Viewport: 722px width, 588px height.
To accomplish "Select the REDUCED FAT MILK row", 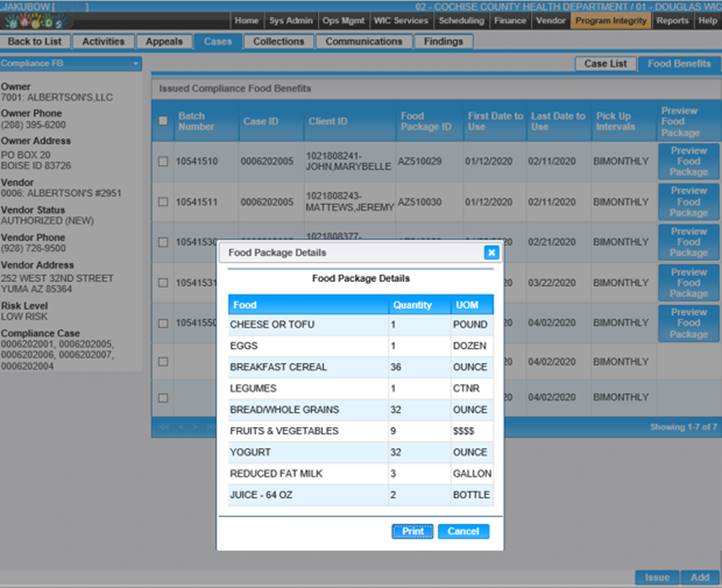I will pyautogui.click(x=361, y=473).
